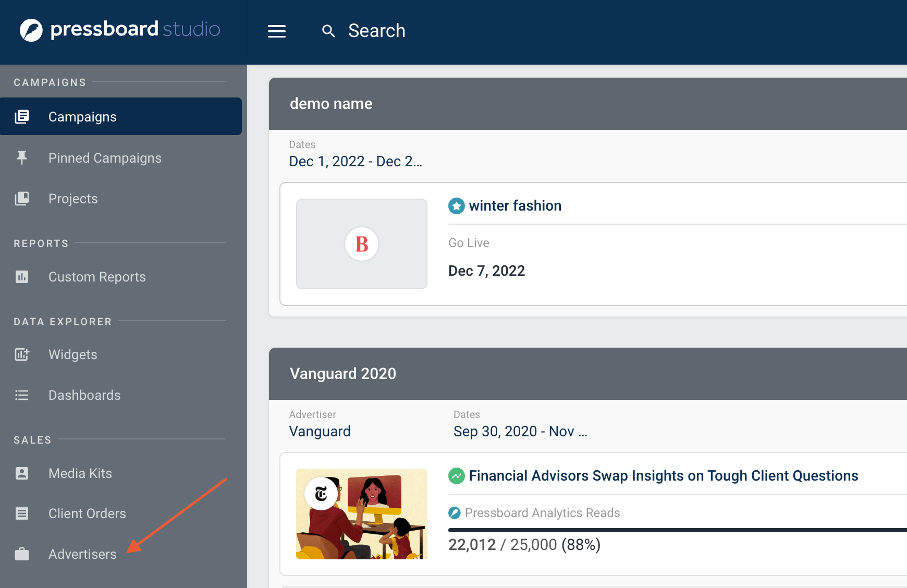Click the Dashboards list icon

click(22, 395)
